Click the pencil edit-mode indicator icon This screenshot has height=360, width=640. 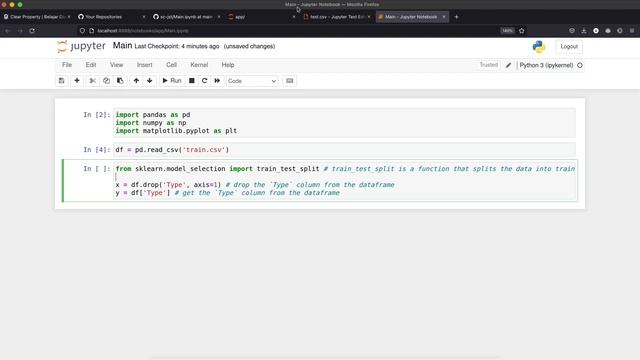(x=508, y=65)
